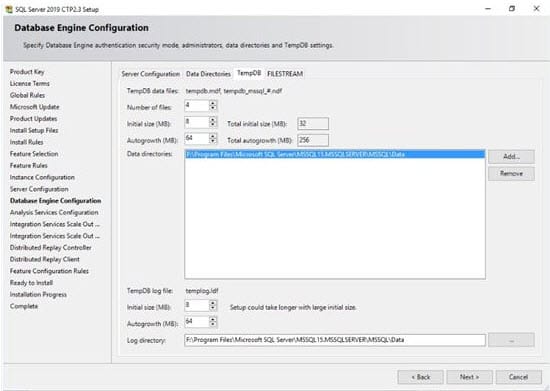
Task: Click the log file Autogrowth field
Action: tap(197, 322)
